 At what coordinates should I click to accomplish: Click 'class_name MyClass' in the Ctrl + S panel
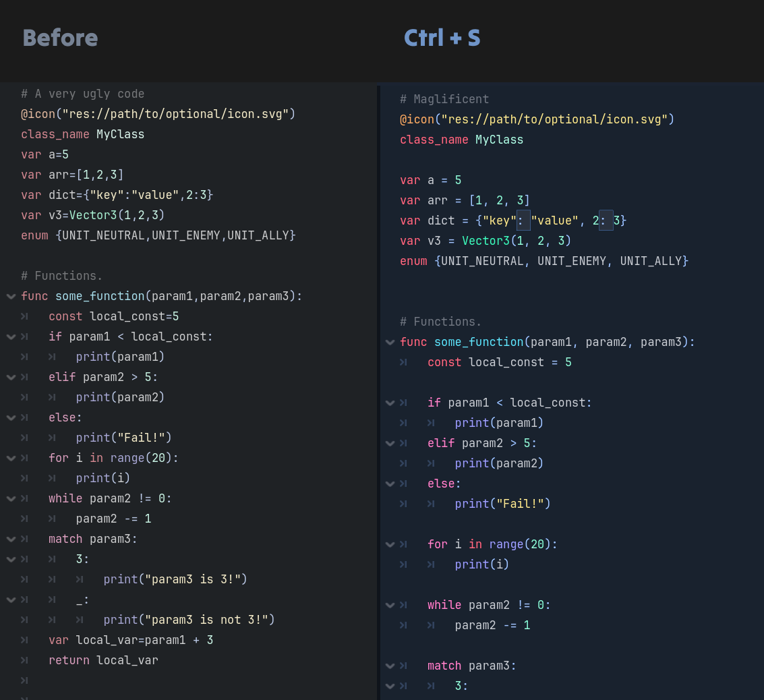coord(461,140)
